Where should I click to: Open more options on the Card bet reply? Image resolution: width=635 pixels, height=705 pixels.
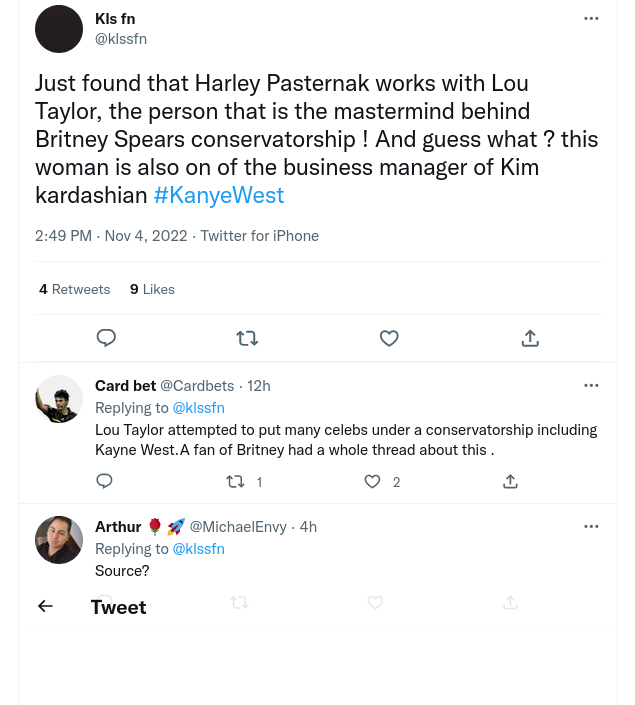click(591, 385)
